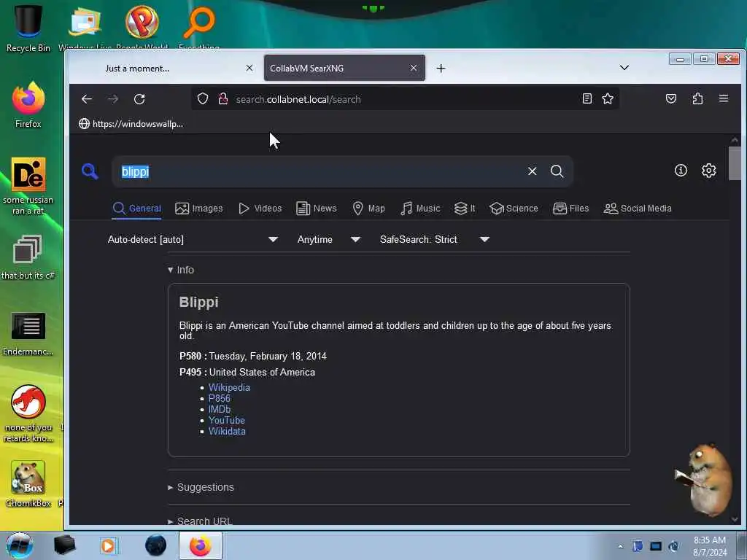Expand the list all tabs chevron
The image size is (747, 560).
click(x=624, y=68)
